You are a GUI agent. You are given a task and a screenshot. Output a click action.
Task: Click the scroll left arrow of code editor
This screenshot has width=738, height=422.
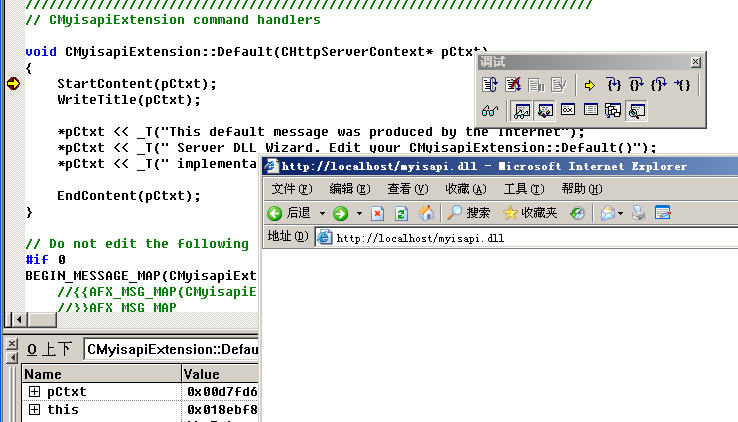pyautogui.click(x=19, y=320)
